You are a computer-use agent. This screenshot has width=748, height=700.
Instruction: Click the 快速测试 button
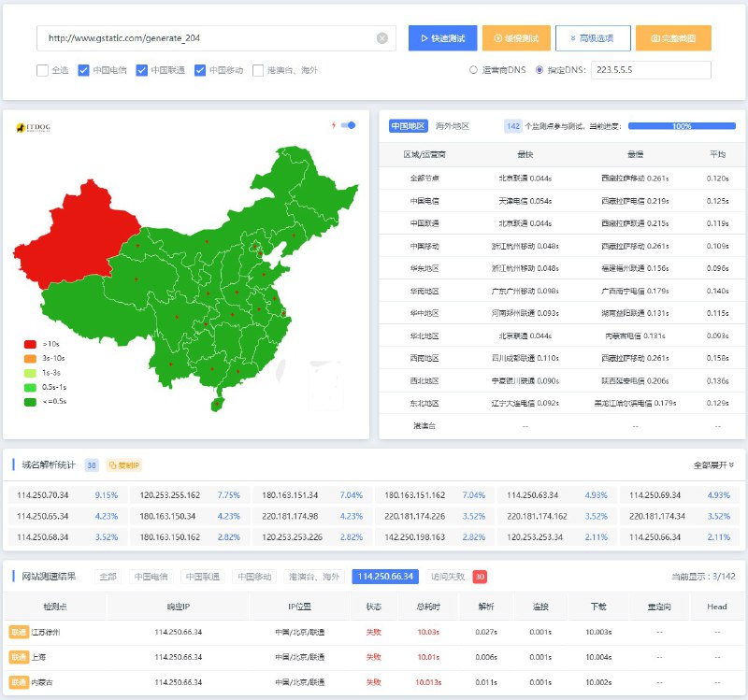pyautogui.click(x=442, y=38)
